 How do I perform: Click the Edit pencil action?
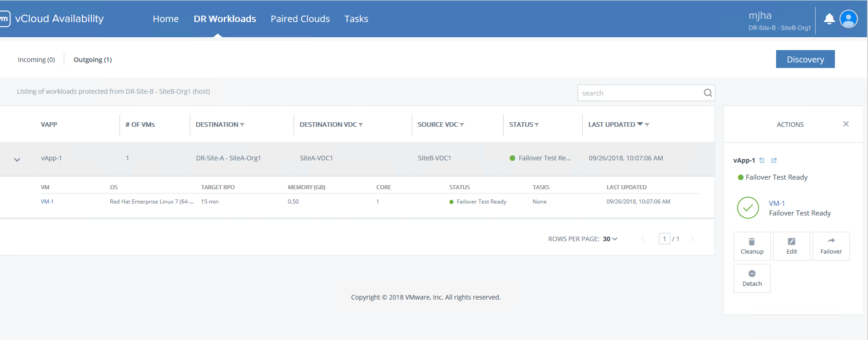(791, 246)
